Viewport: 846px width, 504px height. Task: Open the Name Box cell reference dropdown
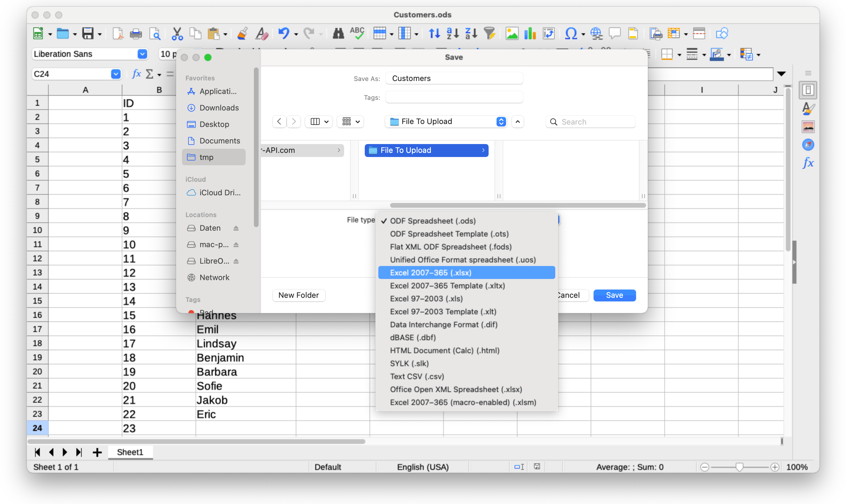pos(116,74)
